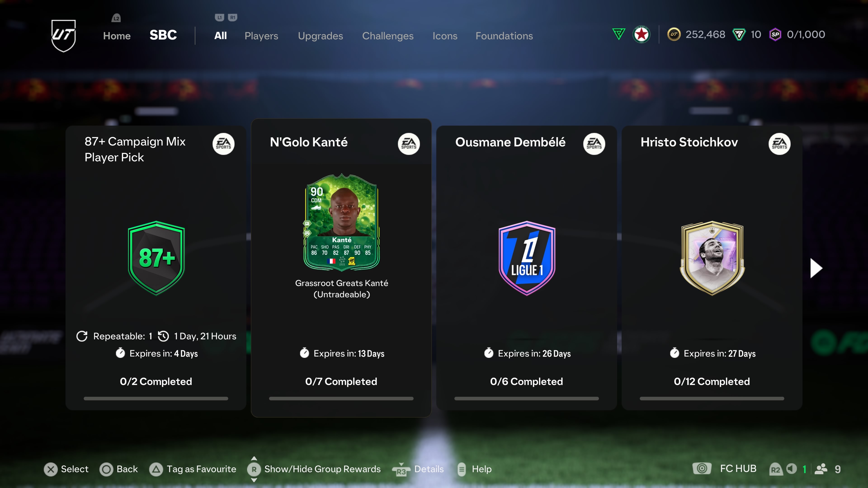Click the UT coins balance icon
This screenshot has height=488, width=868.
pos(674,34)
